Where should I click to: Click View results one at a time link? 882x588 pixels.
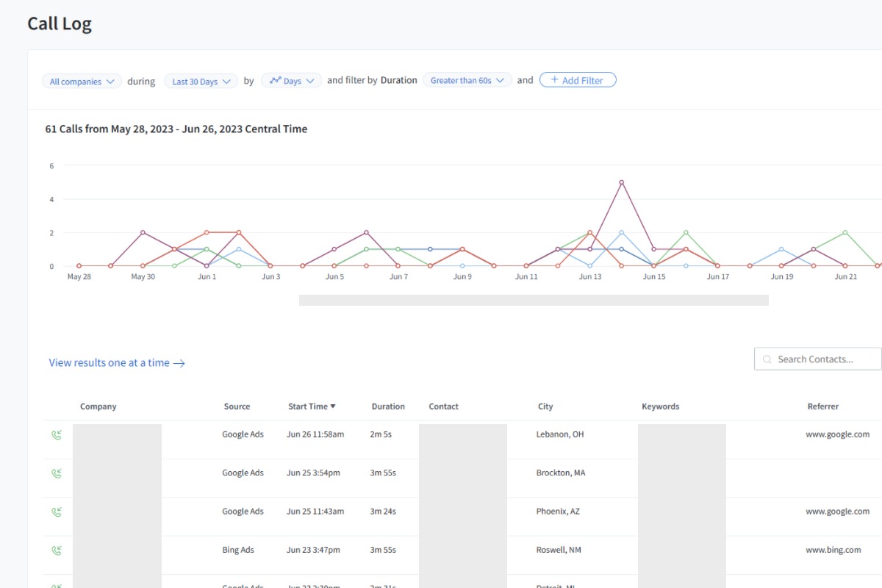point(117,362)
